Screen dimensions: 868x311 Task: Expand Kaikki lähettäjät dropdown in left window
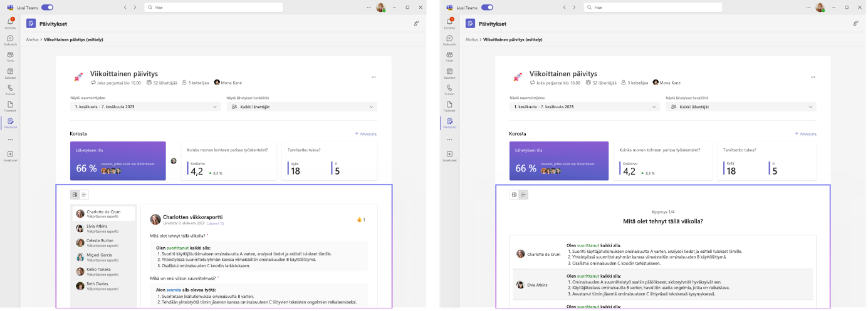tap(302, 107)
